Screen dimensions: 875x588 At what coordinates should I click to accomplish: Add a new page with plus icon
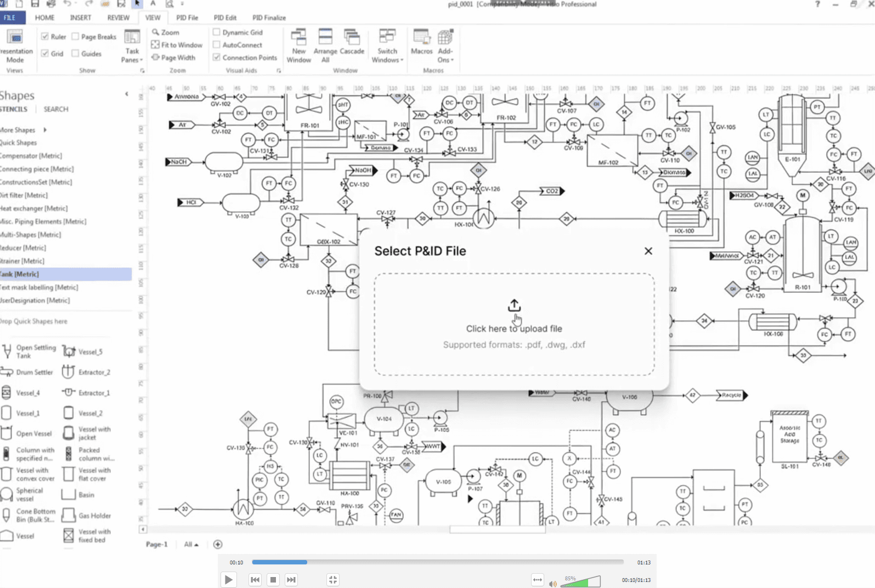coord(218,544)
